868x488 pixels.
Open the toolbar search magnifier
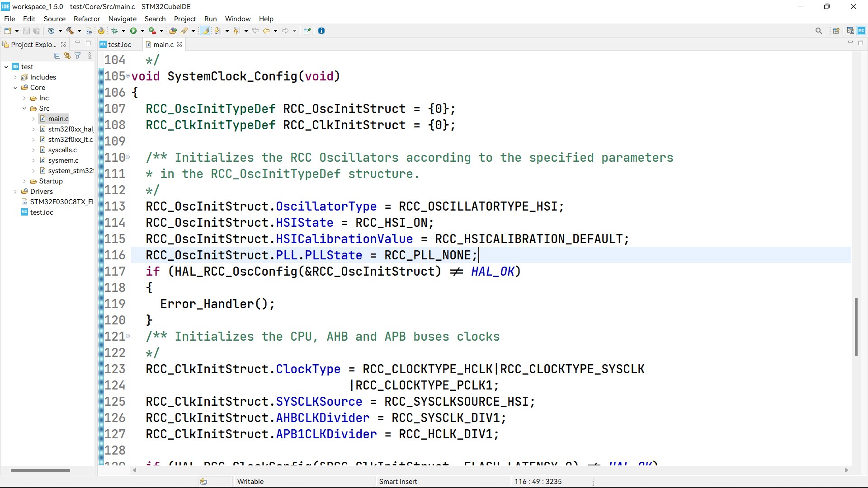point(818,31)
